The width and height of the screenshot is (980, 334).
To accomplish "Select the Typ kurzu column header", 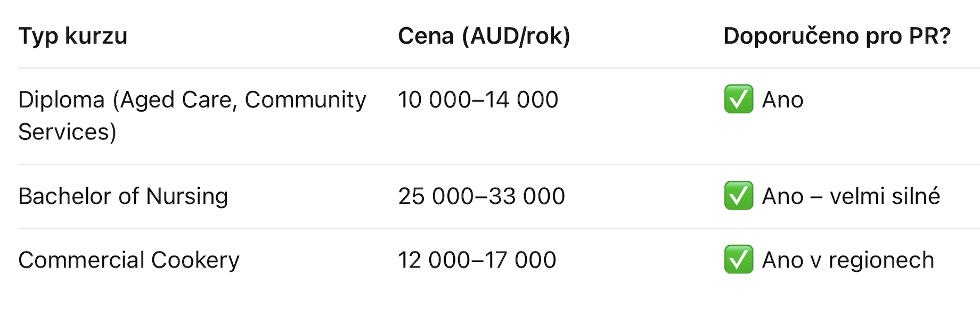I will point(73,36).
